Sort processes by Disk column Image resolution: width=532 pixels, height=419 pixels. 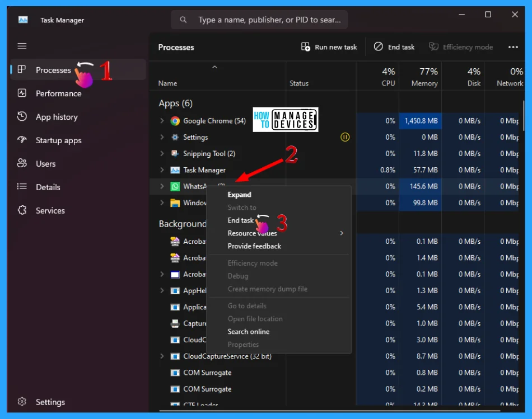463,76
